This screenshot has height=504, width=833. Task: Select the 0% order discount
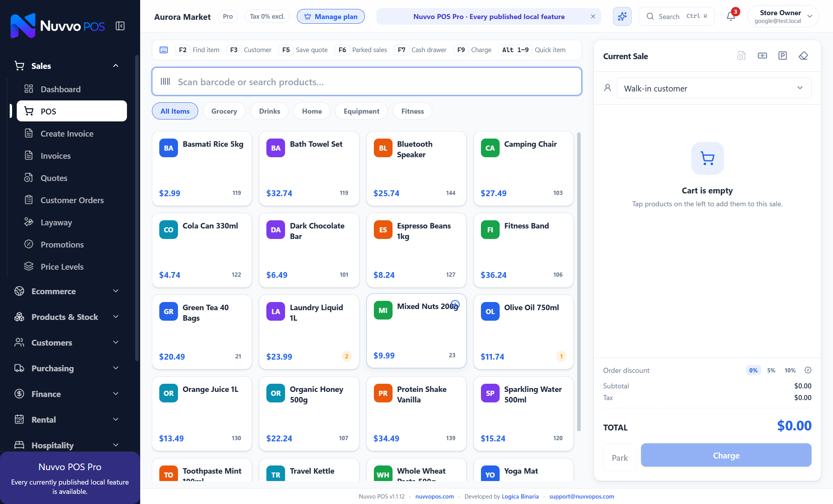753,370
